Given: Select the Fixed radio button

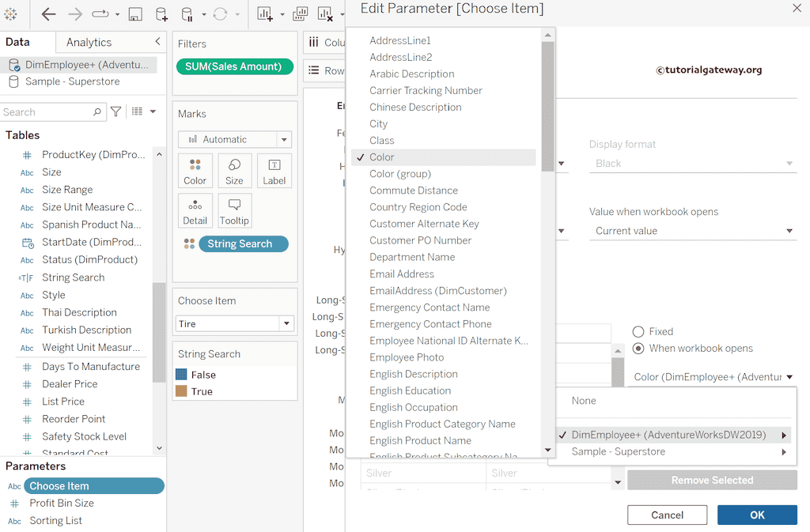Looking at the screenshot, I should coord(638,332).
